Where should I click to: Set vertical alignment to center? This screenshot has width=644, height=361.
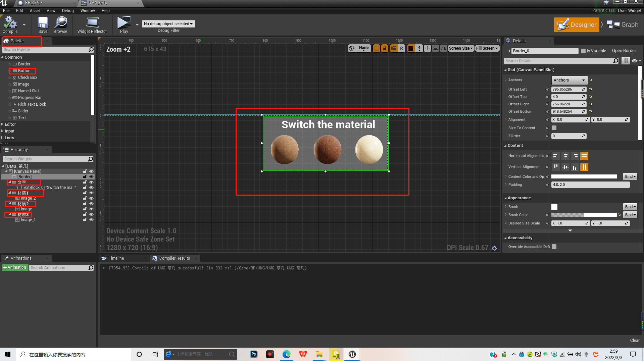click(x=565, y=167)
